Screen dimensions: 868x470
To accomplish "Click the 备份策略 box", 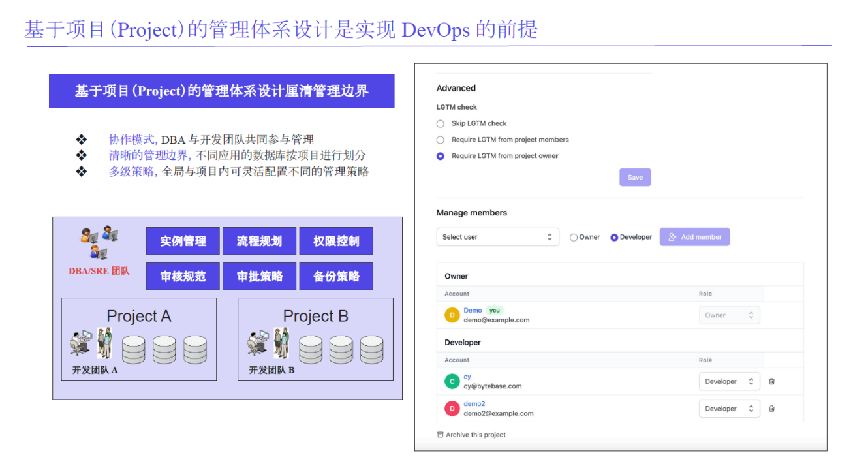I will [336, 276].
